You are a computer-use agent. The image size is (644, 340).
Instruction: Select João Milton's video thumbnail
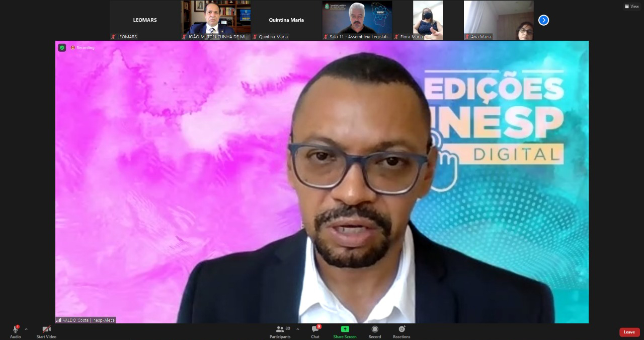click(x=216, y=20)
